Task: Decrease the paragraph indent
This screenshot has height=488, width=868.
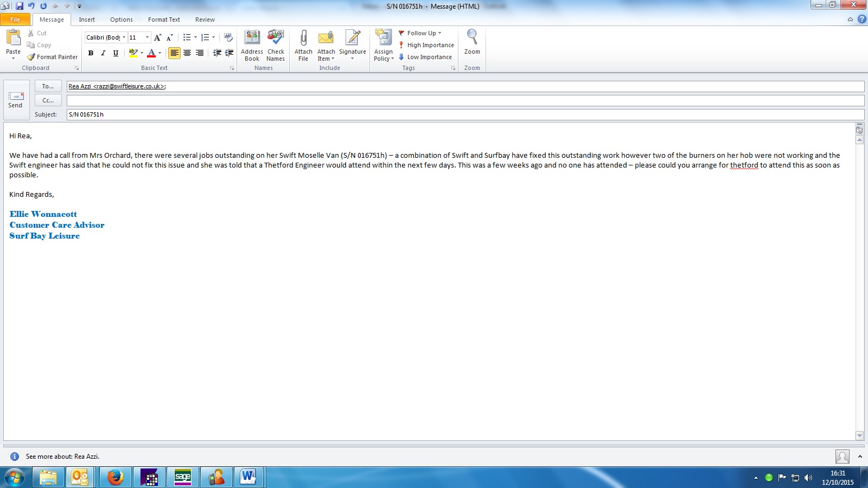Action: pos(217,53)
